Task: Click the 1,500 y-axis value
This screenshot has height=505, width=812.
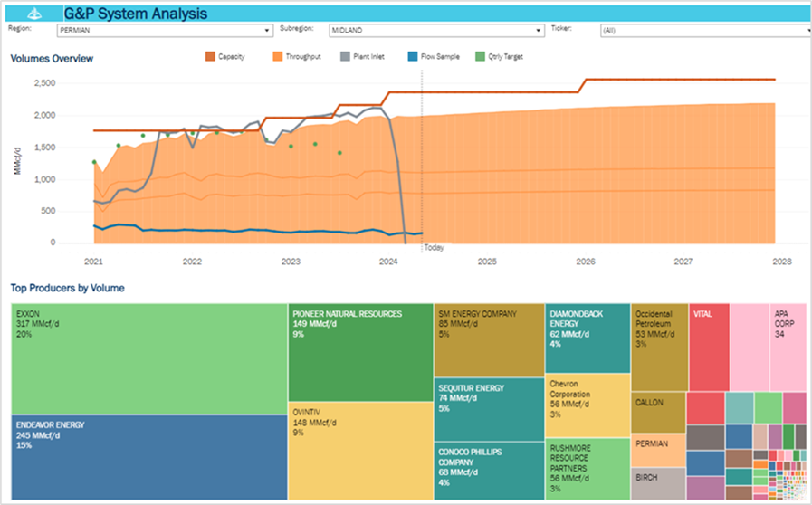Action: click(x=45, y=148)
